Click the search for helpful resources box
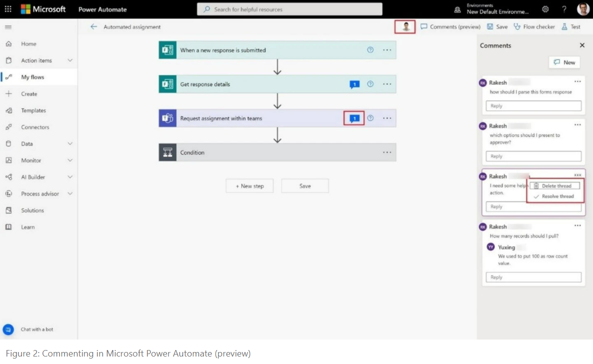 pyautogui.click(x=290, y=9)
